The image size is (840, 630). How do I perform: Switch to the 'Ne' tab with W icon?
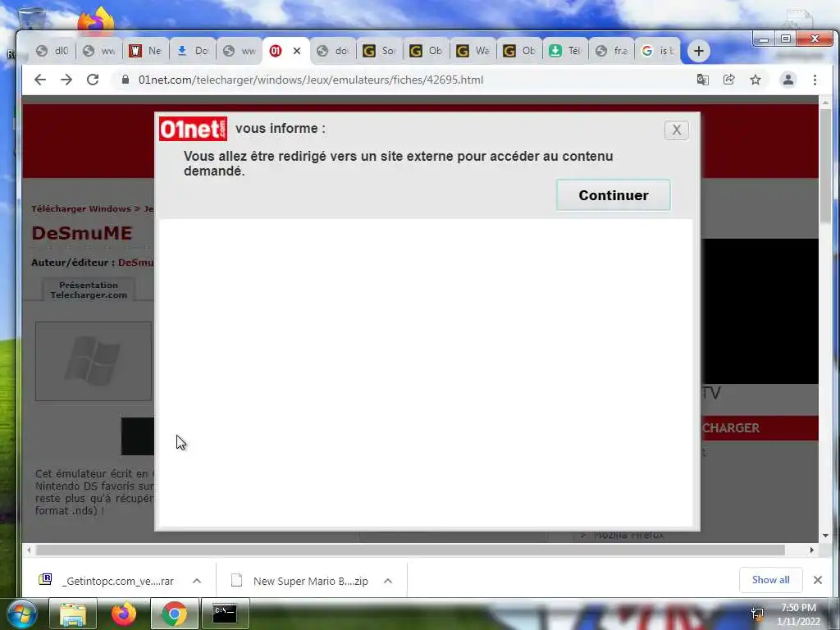tap(146, 51)
